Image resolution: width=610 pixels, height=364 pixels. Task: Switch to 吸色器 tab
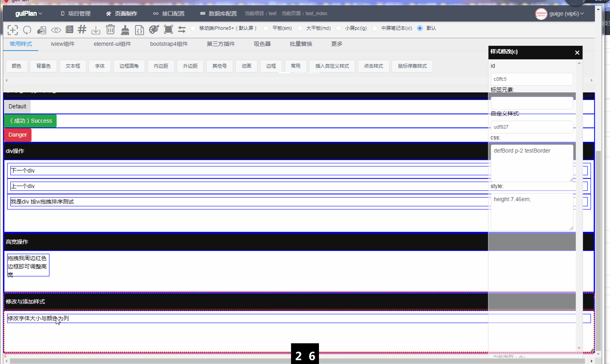point(262,44)
